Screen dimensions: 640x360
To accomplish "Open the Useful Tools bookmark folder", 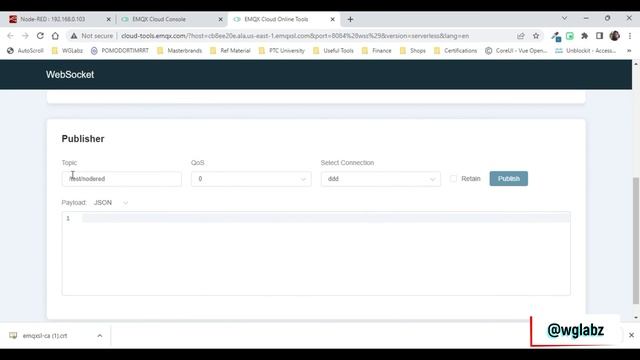I will tap(333, 51).
